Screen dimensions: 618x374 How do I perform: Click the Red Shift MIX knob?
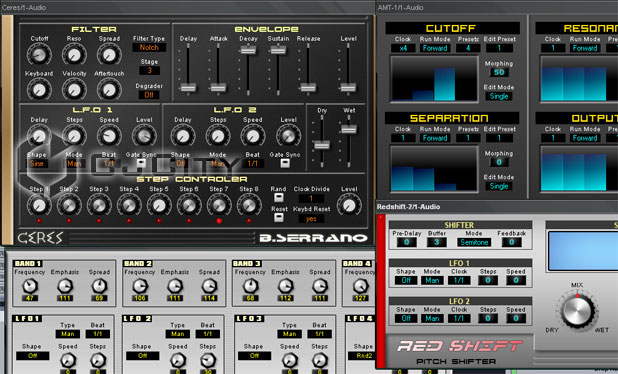pyautogui.click(x=577, y=310)
